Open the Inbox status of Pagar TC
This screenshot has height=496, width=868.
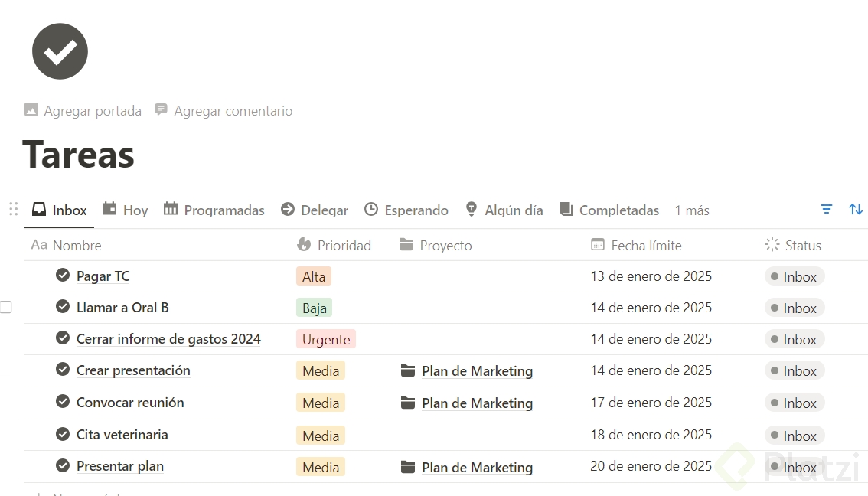coord(794,276)
